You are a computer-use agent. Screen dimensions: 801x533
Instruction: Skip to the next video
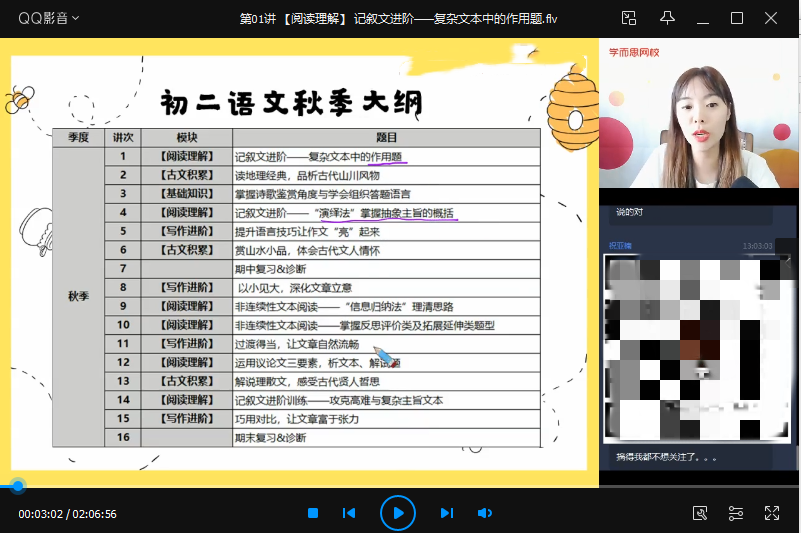point(447,513)
